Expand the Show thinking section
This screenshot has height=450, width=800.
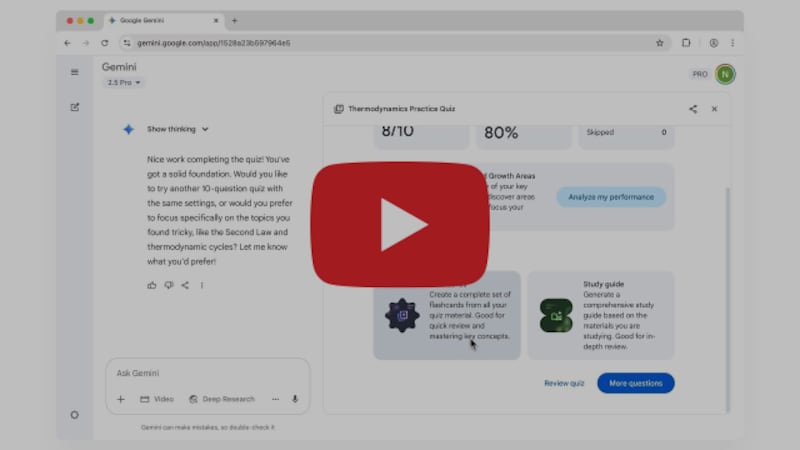[x=178, y=129]
